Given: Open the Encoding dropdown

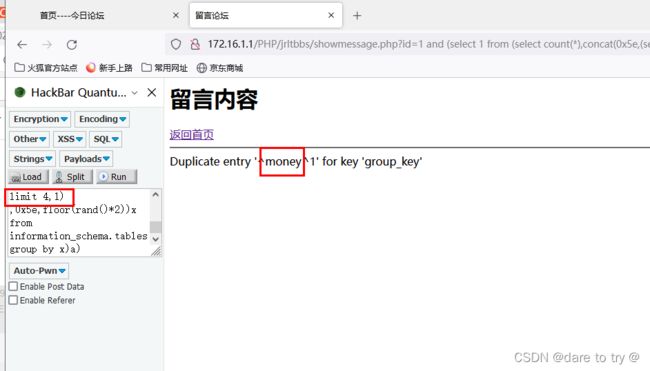Looking at the screenshot, I should [102, 119].
